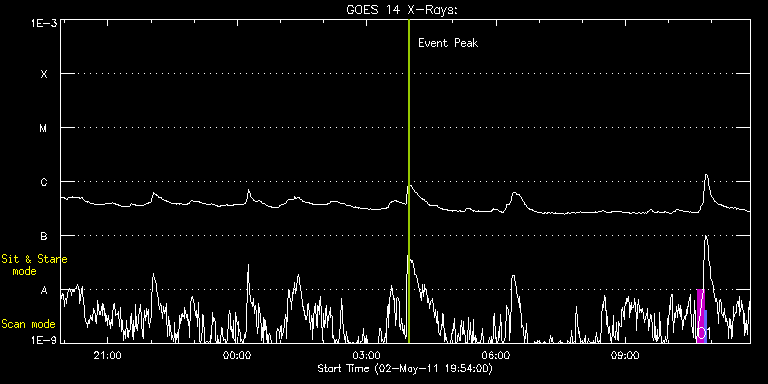Click the 'GOES 14 X-Rays:' plot title
Viewport: 768px width, 384px height.
point(402,10)
